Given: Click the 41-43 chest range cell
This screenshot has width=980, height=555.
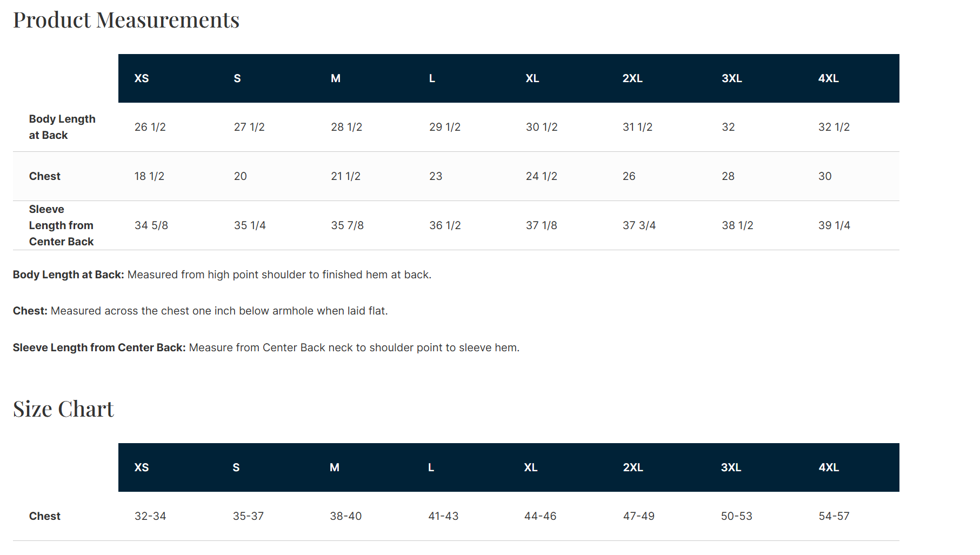Looking at the screenshot, I should pyautogui.click(x=443, y=516).
